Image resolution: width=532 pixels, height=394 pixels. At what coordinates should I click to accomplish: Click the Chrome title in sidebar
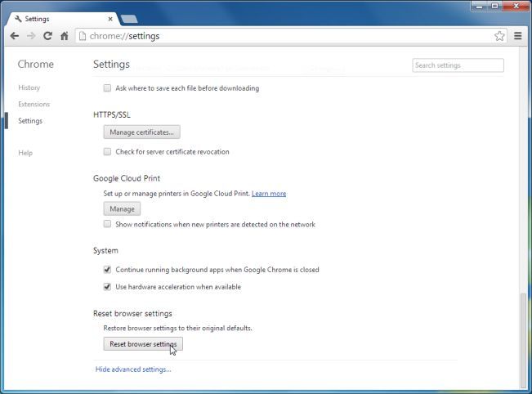point(36,64)
